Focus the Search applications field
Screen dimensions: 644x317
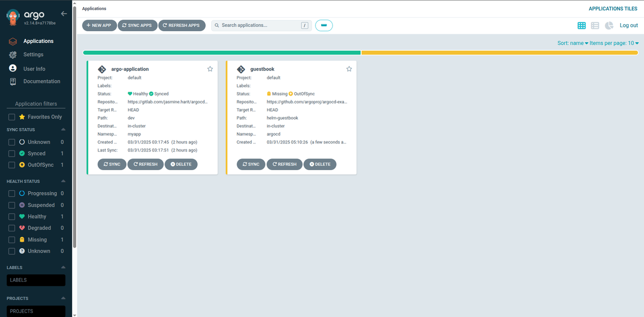261,25
